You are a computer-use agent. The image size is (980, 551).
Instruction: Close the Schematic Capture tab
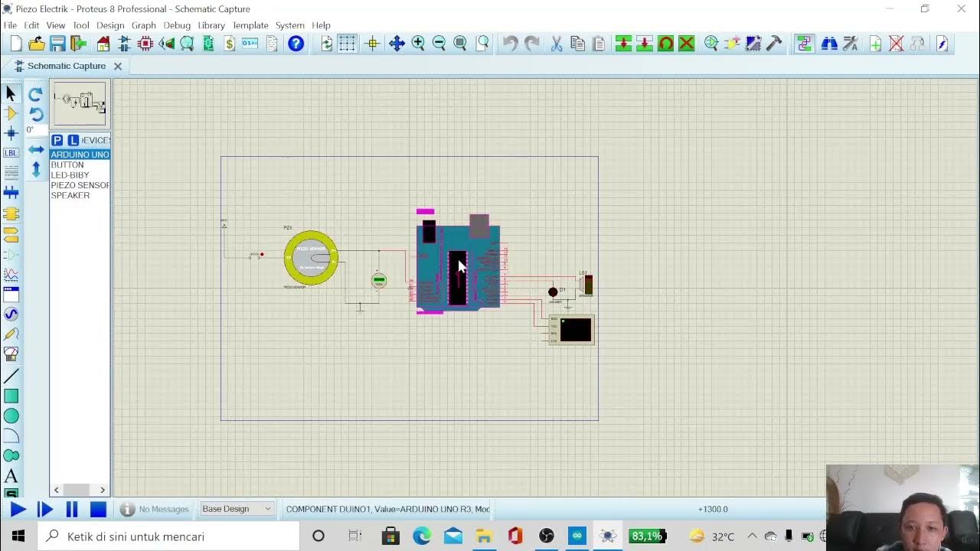coord(118,67)
